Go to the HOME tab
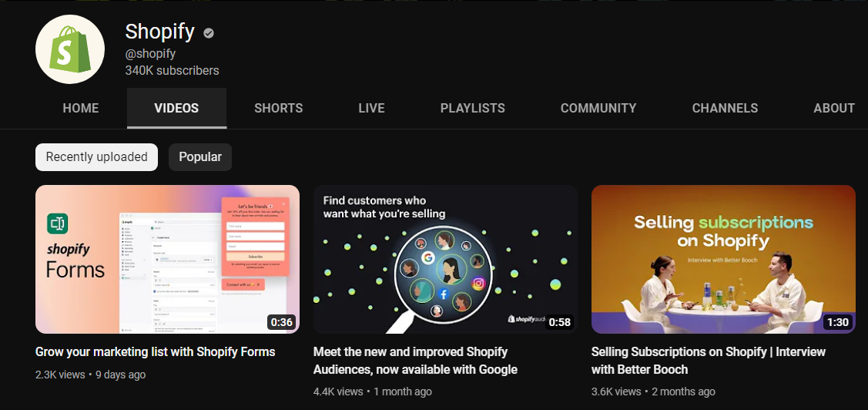 click(x=81, y=108)
